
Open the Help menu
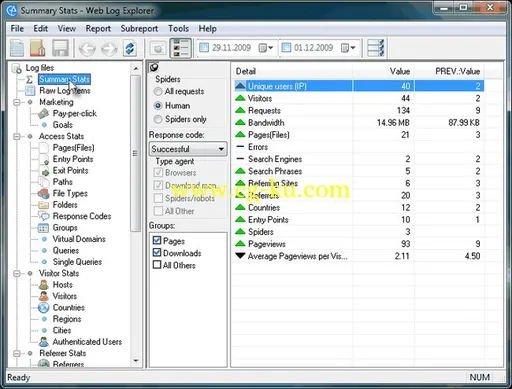coord(208,29)
